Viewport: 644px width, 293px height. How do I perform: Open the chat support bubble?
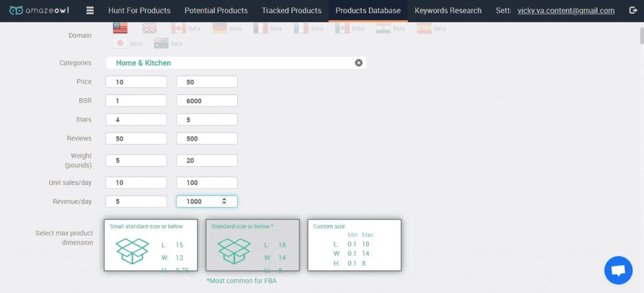coord(618,270)
